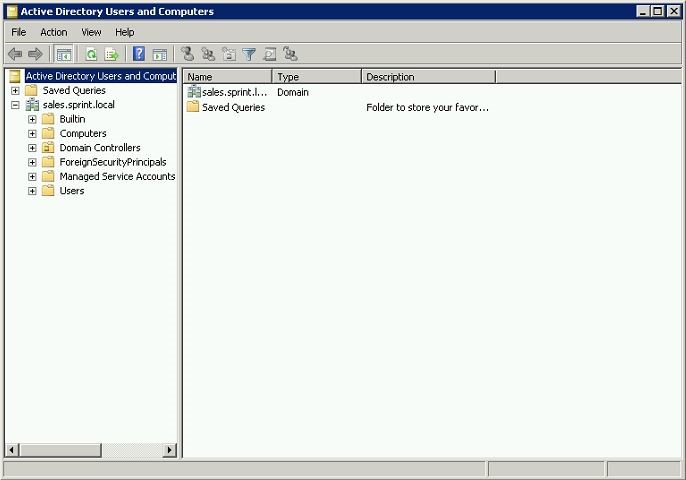Open the Action menu
The image size is (686, 480).
[54, 32]
